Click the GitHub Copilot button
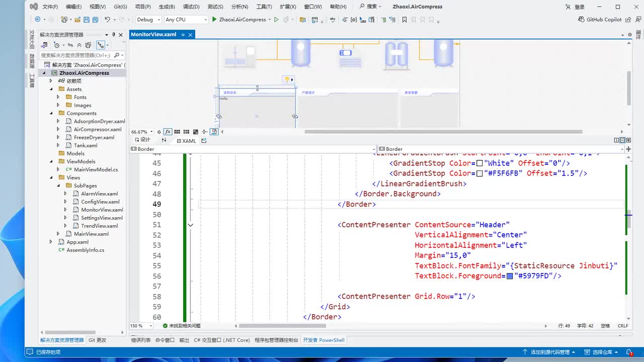This screenshot has width=644, height=362. pyautogui.click(x=600, y=20)
